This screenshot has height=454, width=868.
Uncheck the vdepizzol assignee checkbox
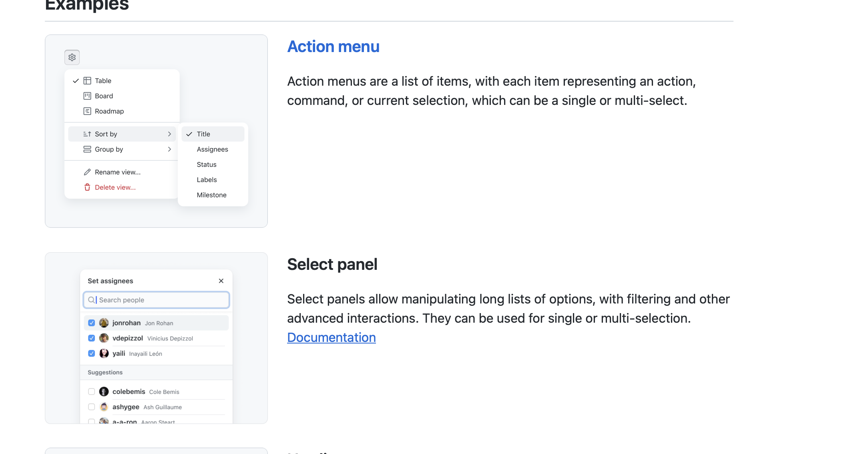pos(92,338)
